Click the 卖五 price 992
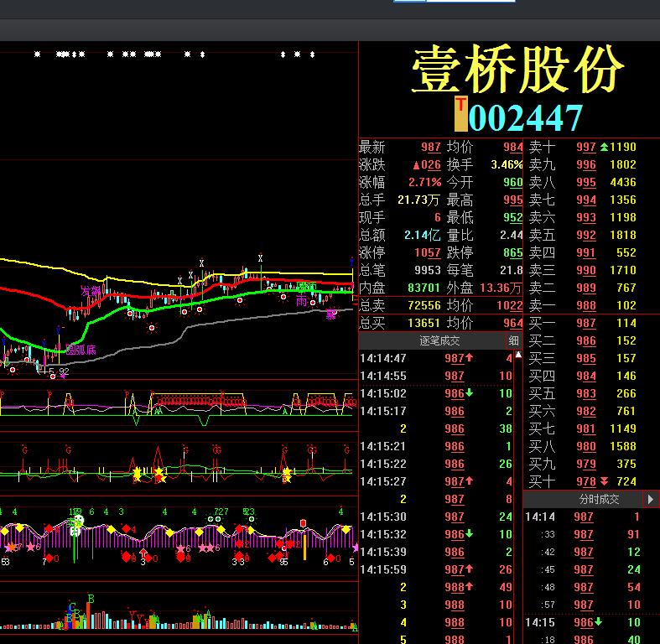Screen dimensions: 660x644 click(586, 235)
